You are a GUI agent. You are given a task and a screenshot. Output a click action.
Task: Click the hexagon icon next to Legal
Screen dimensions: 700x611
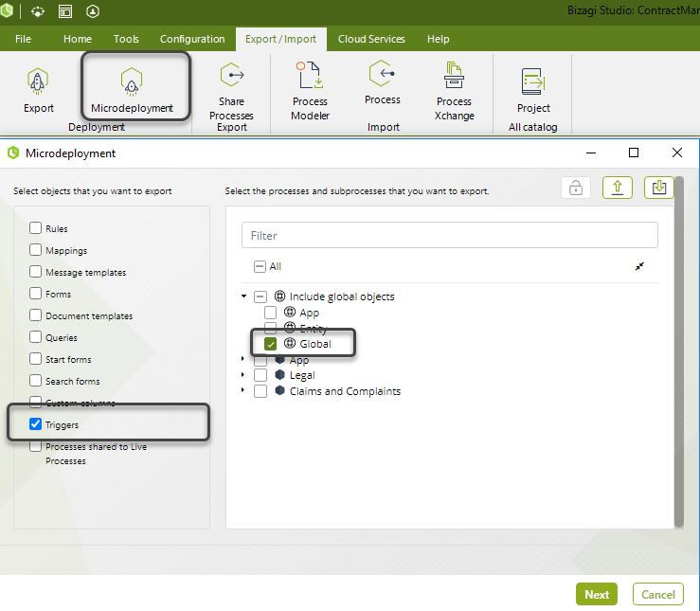(279, 374)
